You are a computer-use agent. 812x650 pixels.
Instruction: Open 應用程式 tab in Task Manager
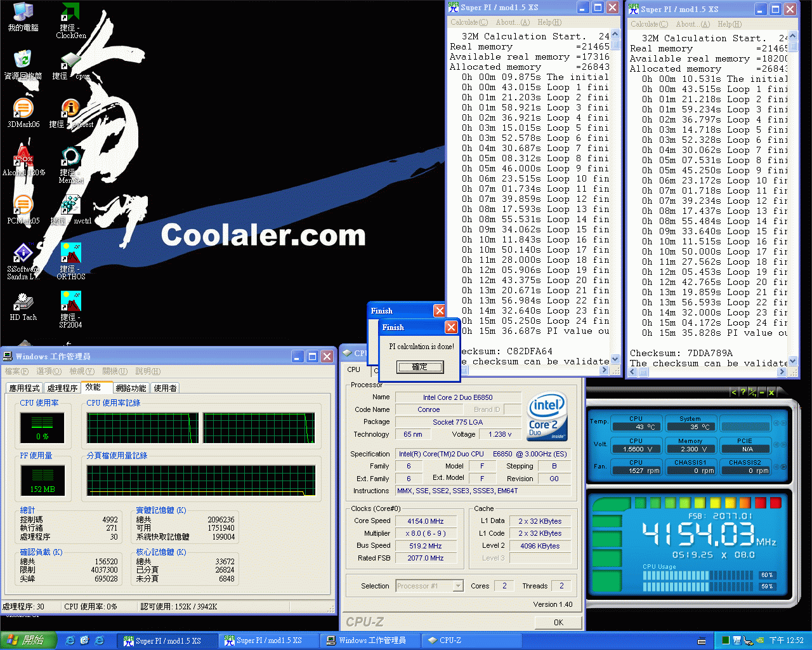pyautogui.click(x=24, y=388)
